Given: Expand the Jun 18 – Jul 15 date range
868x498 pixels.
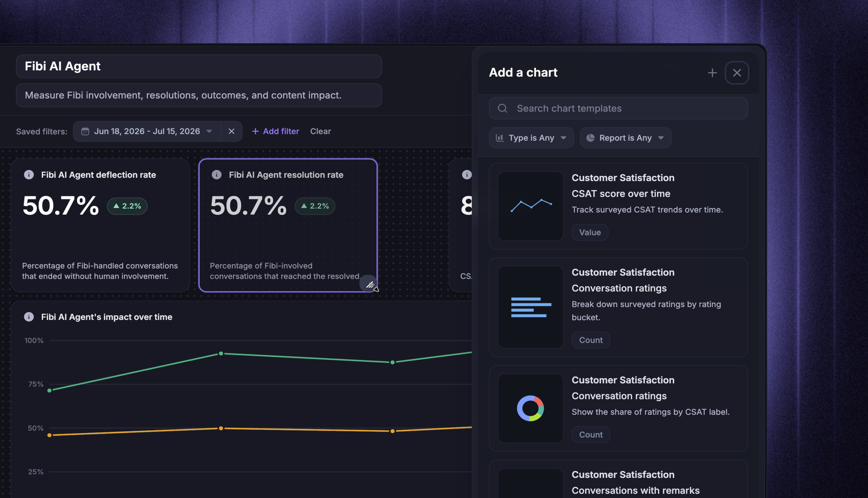Looking at the screenshot, I should [x=147, y=131].
